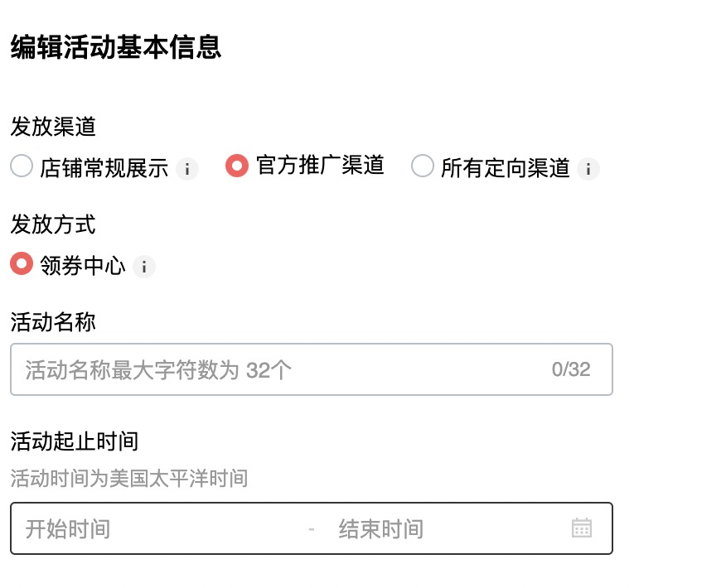Select the 官方推广渠道 radio button
The width and height of the screenshot is (726, 588).
point(237,166)
